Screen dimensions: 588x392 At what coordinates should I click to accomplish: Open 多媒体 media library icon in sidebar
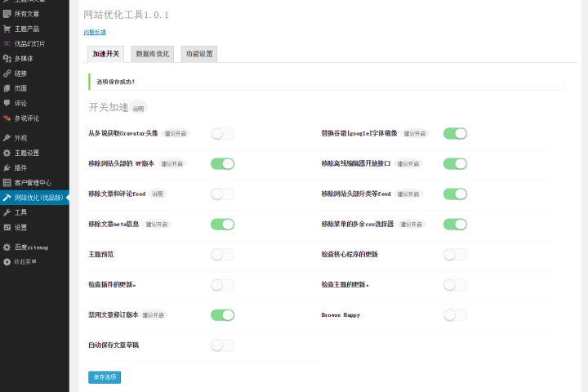(7, 58)
